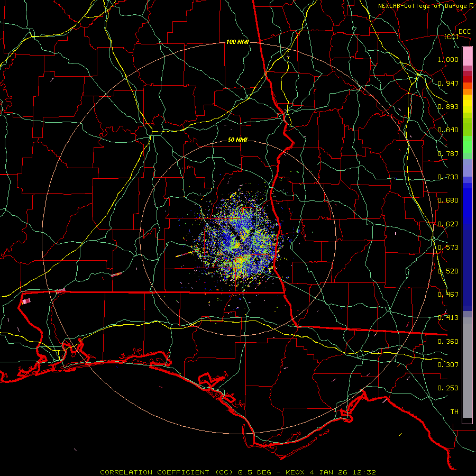The width and height of the screenshot is (476, 476).
Task: Click the 0.733 scale value
Action: pos(448,177)
